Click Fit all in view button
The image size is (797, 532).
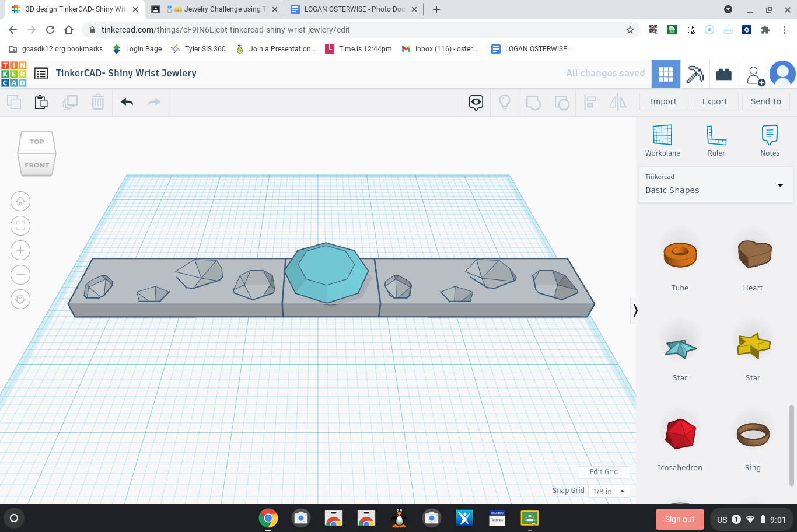click(x=20, y=226)
